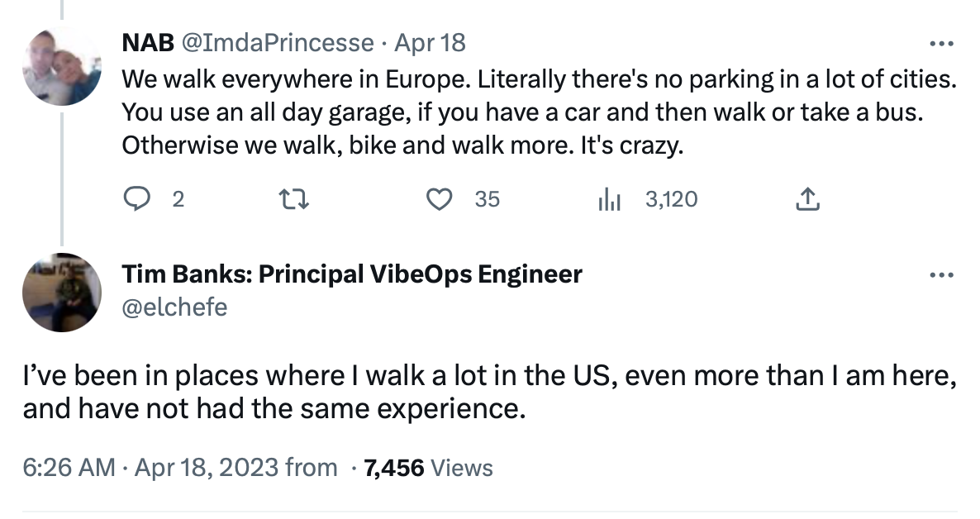
Task: Click the 35 likes count
Action: [x=487, y=199]
